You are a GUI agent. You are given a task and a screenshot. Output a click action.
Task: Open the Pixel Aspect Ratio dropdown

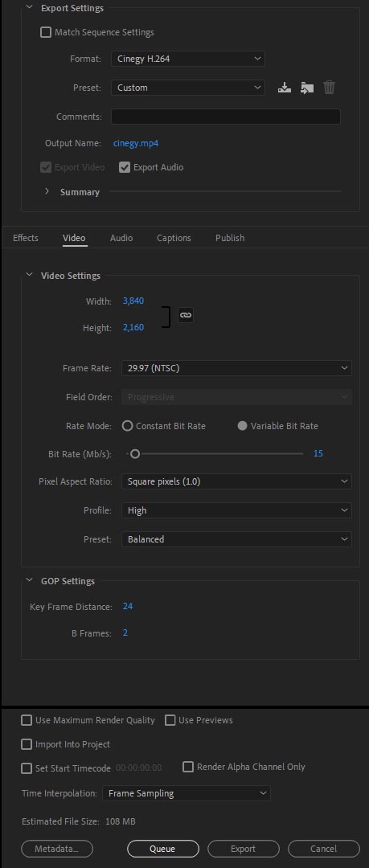click(x=236, y=481)
